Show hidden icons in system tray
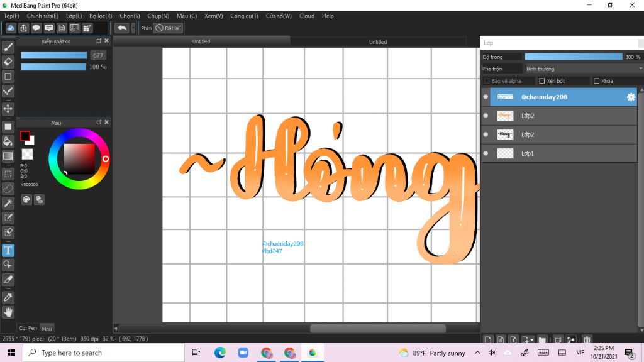The height and width of the screenshot is (362, 644). point(477,353)
